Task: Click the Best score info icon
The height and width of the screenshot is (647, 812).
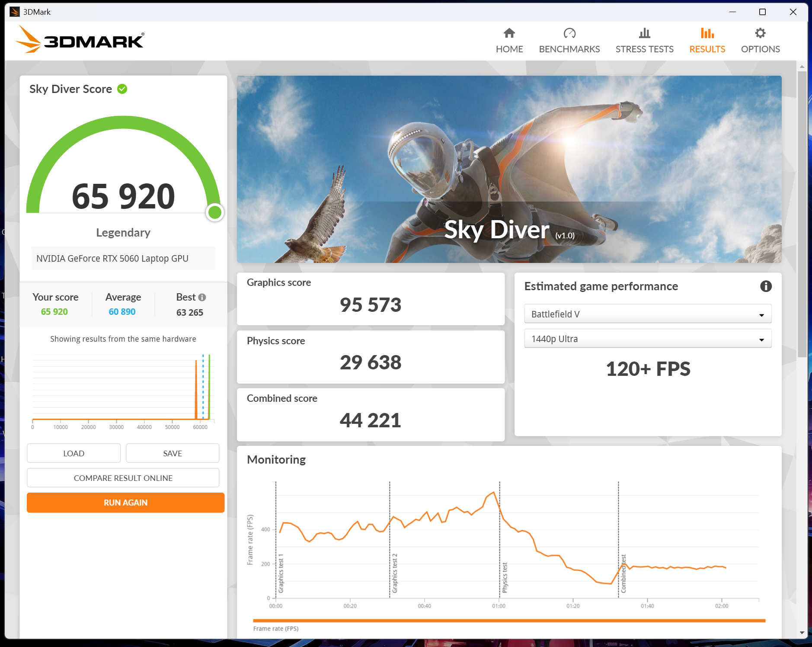Action: click(202, 297)
